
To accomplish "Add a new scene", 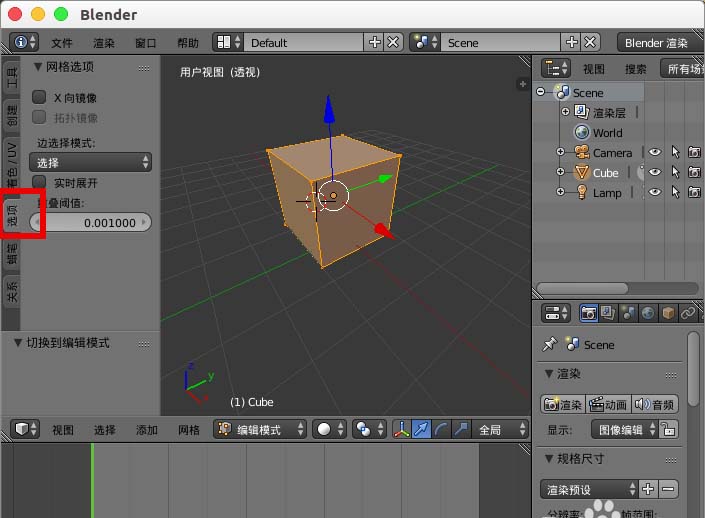I will click(x=571, y=42).
